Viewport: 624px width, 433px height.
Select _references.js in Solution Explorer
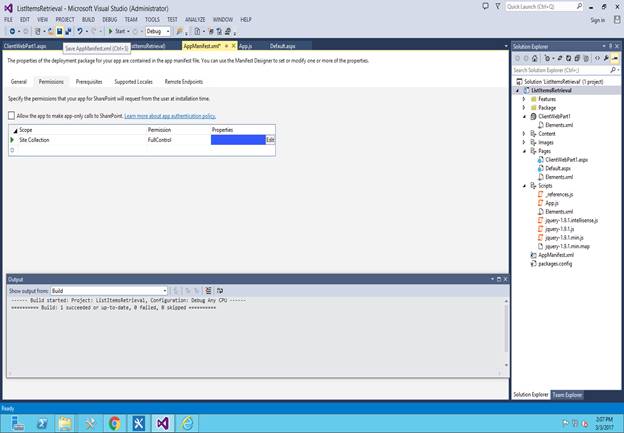559,195
